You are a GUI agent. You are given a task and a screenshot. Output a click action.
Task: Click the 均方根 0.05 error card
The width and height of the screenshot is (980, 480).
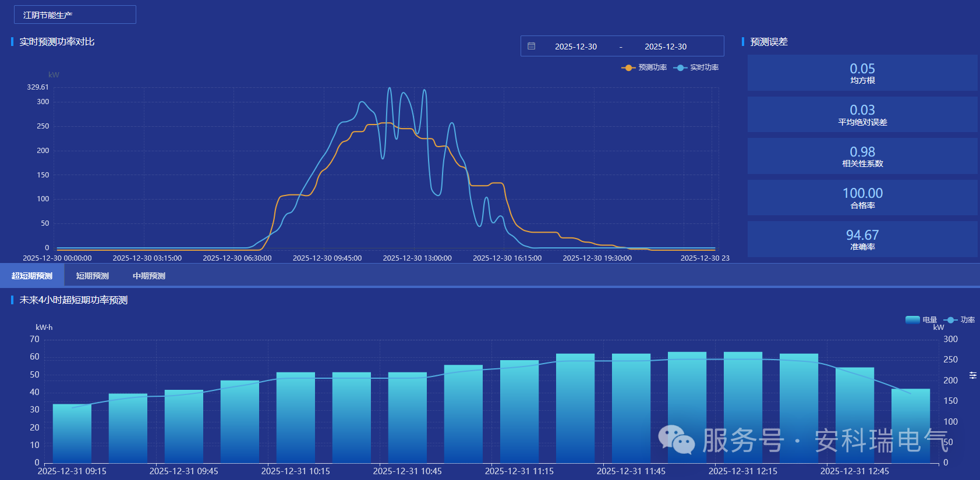(x=862, y=73)
